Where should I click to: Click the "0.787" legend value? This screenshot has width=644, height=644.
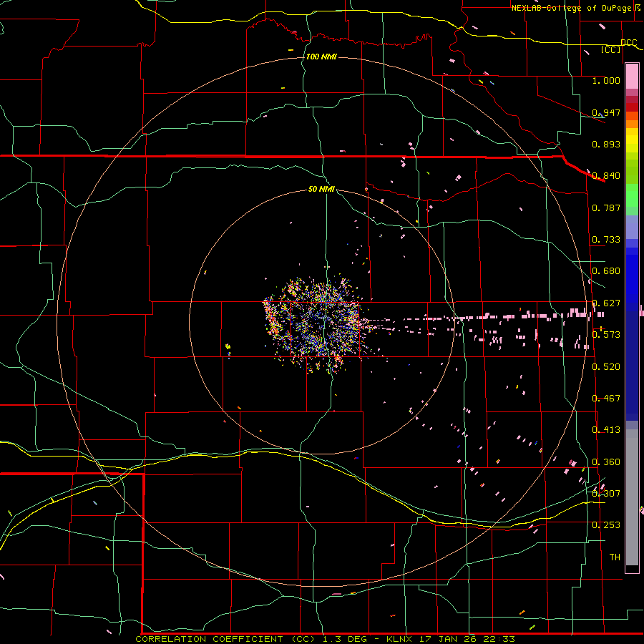[606, 208]
